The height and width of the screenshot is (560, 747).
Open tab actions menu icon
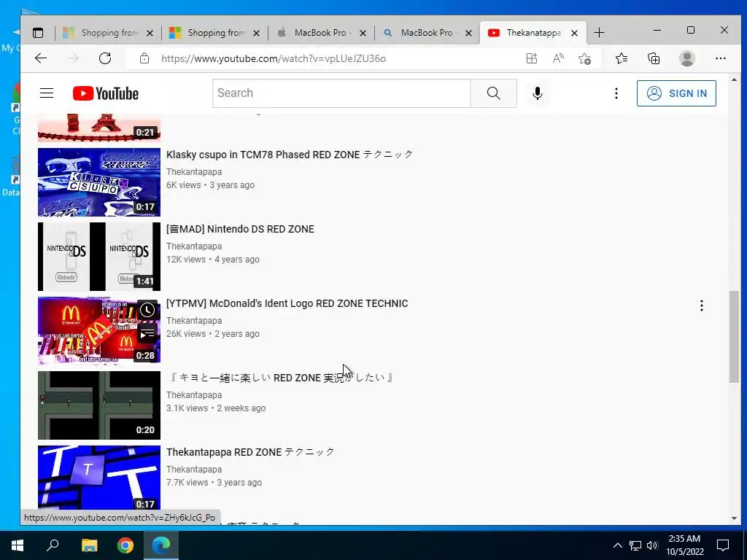point(38,33)
